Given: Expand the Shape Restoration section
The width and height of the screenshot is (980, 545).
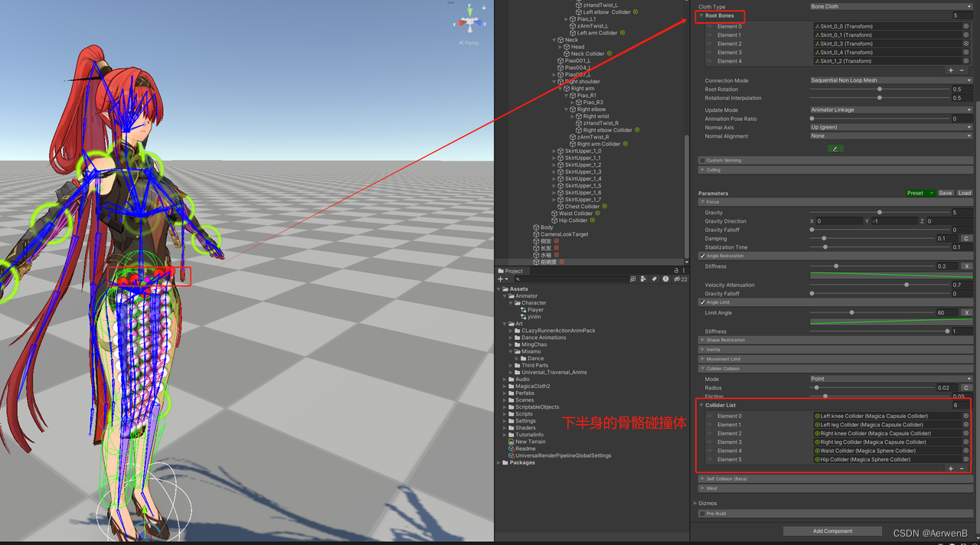Looking at the screenshot, I should click(x=702, y=340).
